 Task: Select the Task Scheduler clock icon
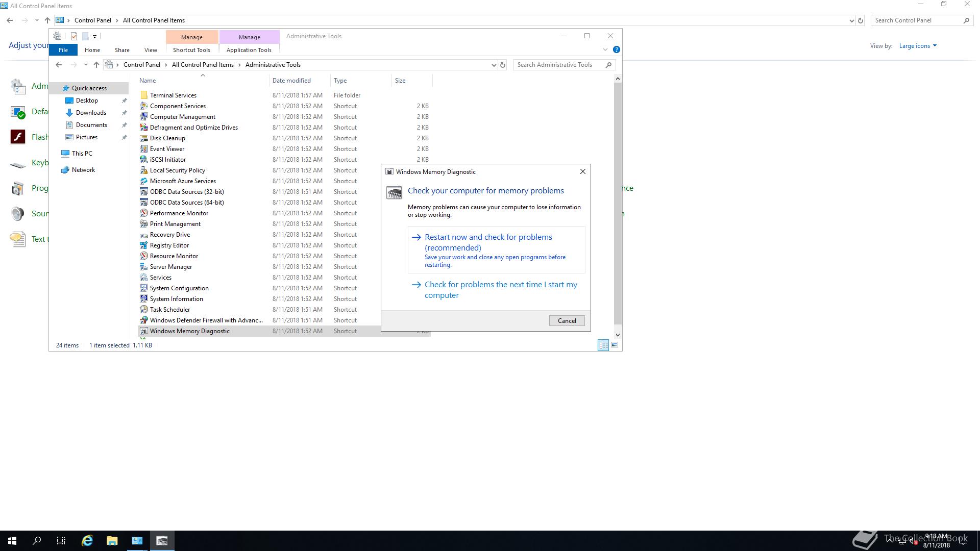[144, 309]
